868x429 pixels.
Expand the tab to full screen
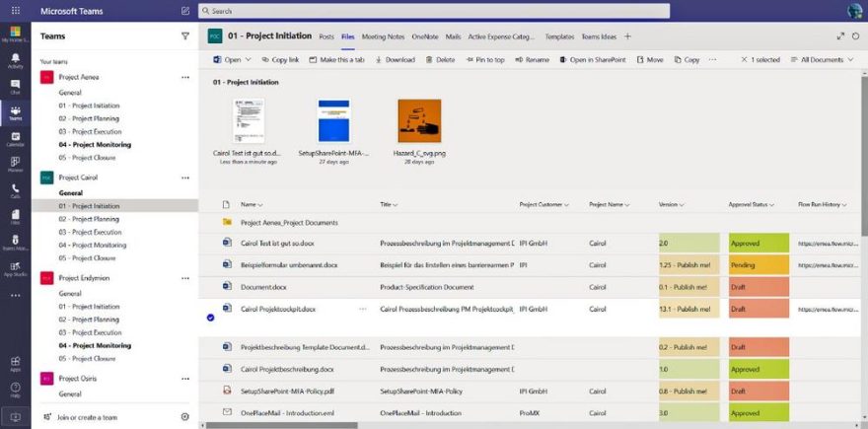tap(840, 36)
